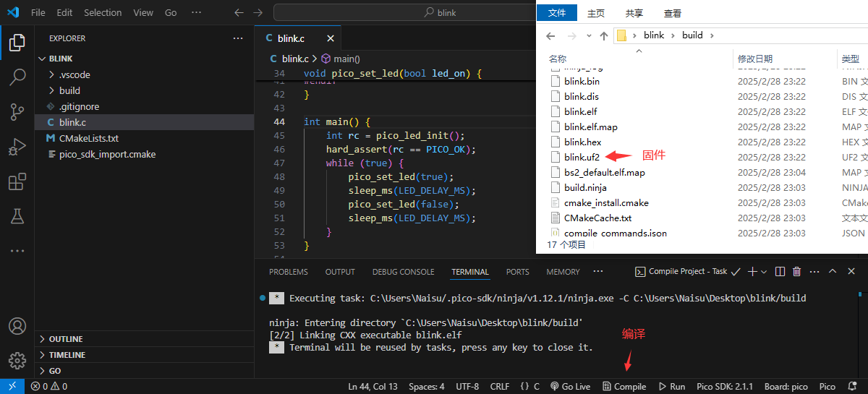Open launch profile dropdown next to plus
This screenshot has height=394, width=868.
tap(764, 272)
